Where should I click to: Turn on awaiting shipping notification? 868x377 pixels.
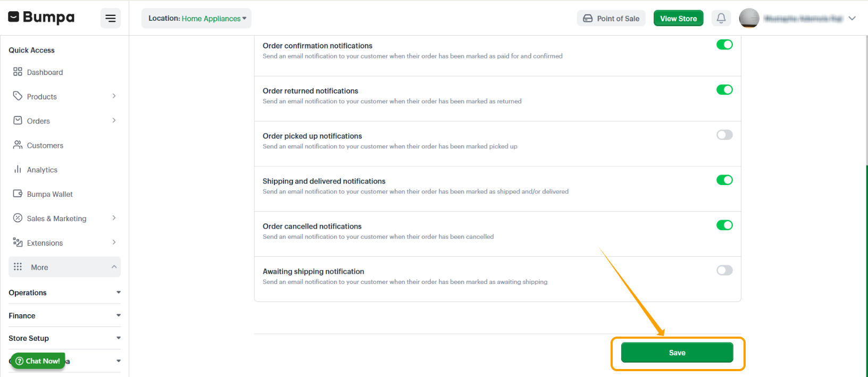coord(724,270)
